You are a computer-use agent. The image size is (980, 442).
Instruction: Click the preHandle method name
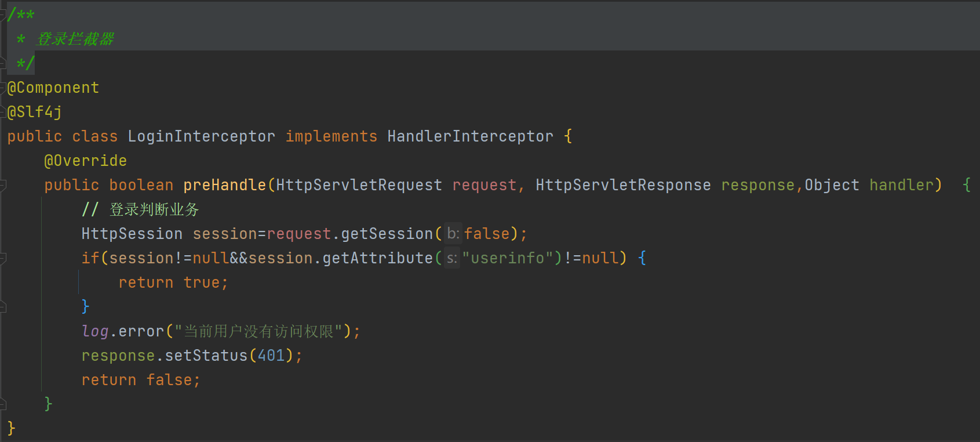pyautogui.click(x=225, y=185)
